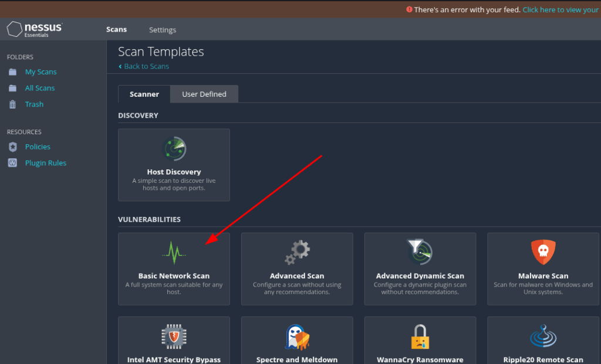The height and width of the screenshot is (364, 601).
Task: Click the Trash bin icon in sidebar
Action: 12,104
